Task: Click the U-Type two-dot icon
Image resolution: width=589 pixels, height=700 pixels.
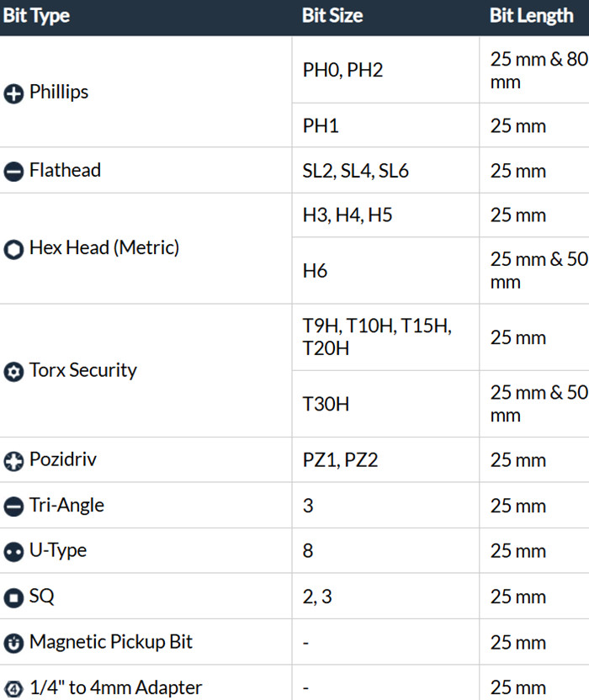Action: click(13, 552)
